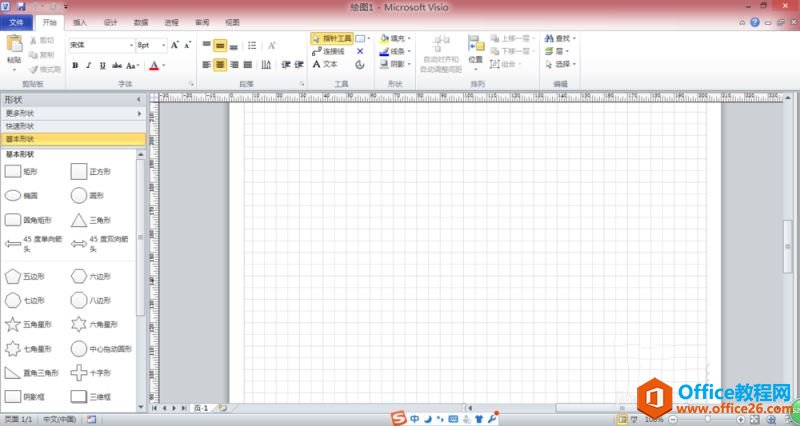The image size is (800, 426).
Task: Select the Rectangle (矩形) shape
Action: tap(20, 171)
